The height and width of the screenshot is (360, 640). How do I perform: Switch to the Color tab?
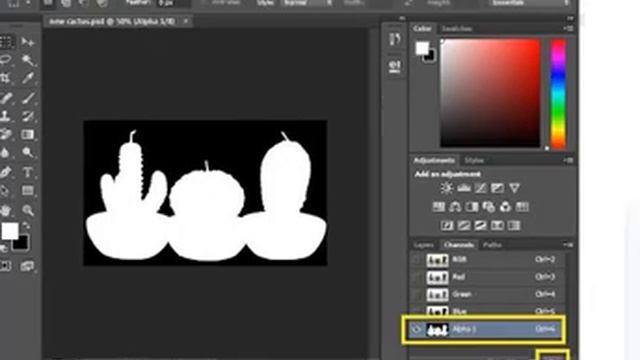(x=422, y=29)
